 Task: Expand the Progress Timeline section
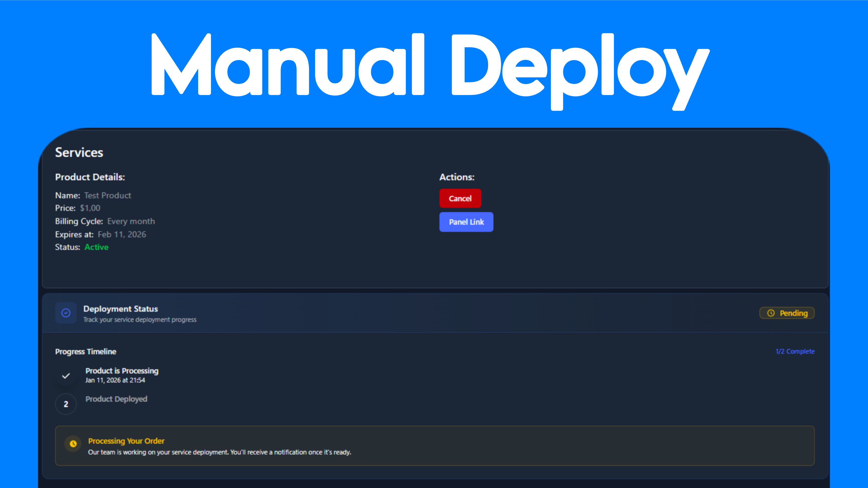[x=86, y=352]
